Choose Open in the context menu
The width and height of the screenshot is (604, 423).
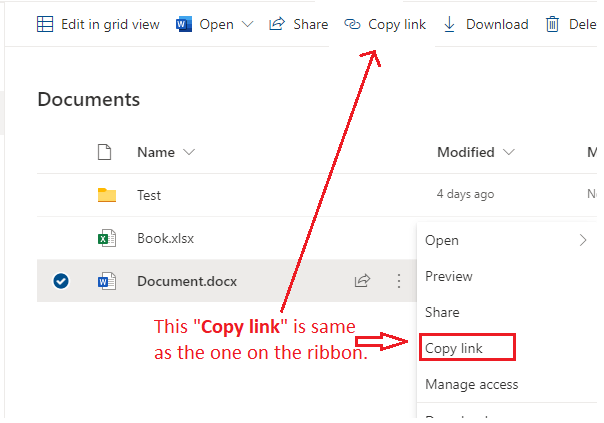442,240
